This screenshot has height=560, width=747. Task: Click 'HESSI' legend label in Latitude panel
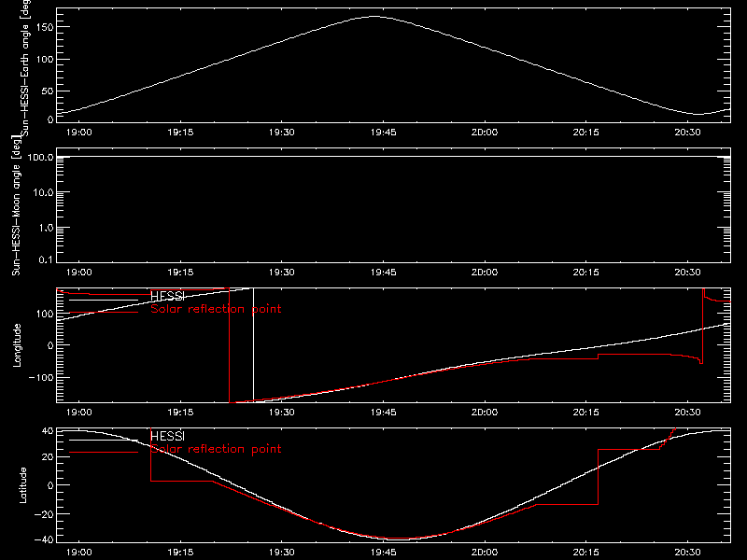pyautogui.click(x=168, y=436)
